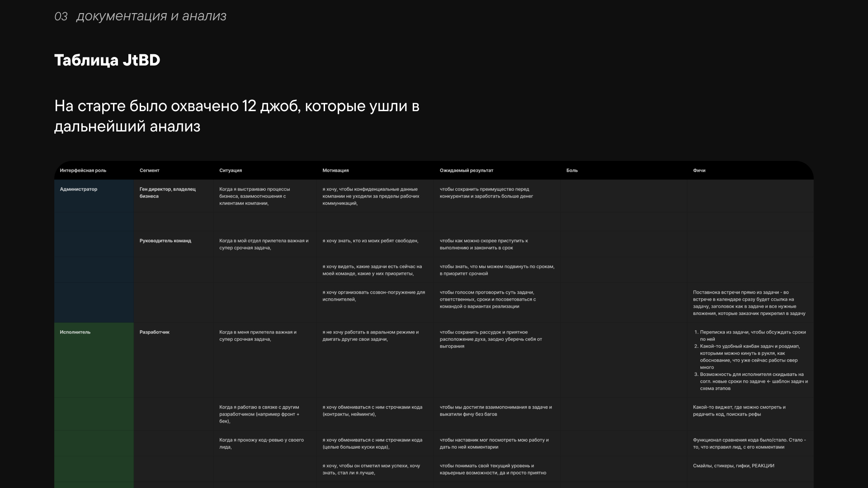The height and width of the screenshot is (488, 868).
Task: Click the section label «документация и анализ»
Action: tap(151, 16)
